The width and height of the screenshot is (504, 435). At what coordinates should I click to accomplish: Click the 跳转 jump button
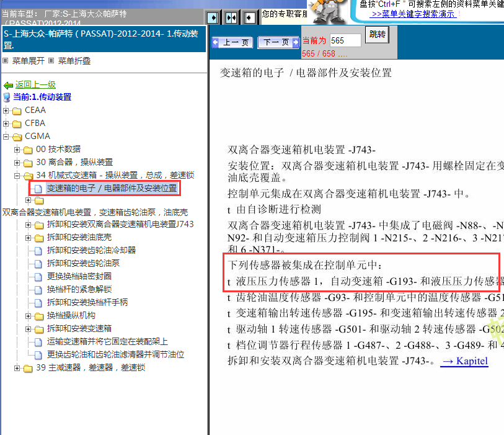pos(378,34)
